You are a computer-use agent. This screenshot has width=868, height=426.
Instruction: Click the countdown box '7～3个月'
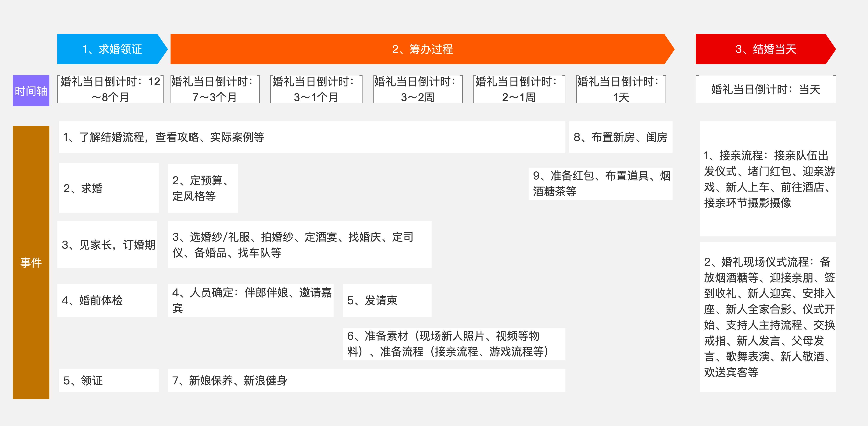(215, 89)
